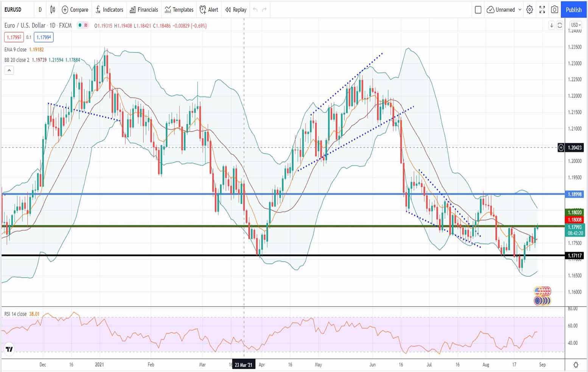Collapse the indicator legend with the chevron

coord(9,70)
